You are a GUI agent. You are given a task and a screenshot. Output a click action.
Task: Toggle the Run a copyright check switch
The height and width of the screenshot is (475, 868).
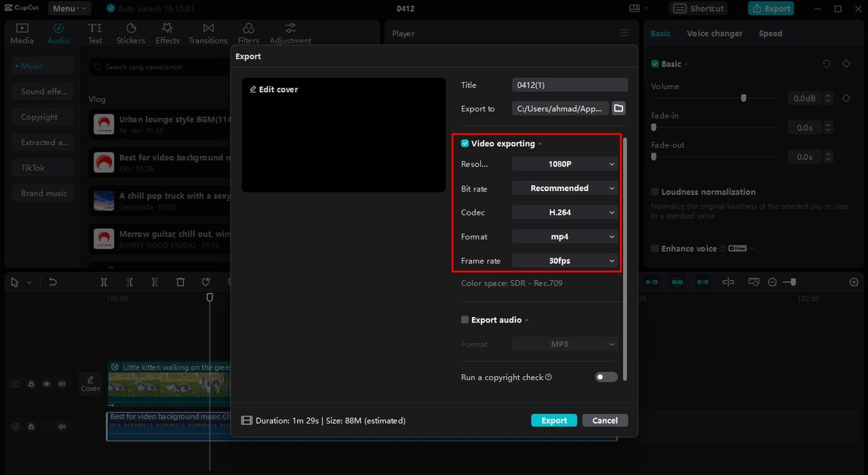(x=606, y=377)
